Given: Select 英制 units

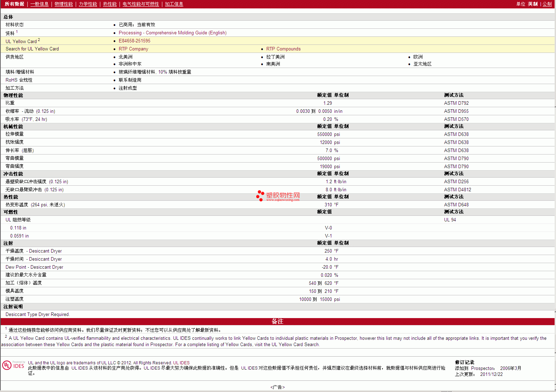Looking at the screenshot, I should click(533, 4).
